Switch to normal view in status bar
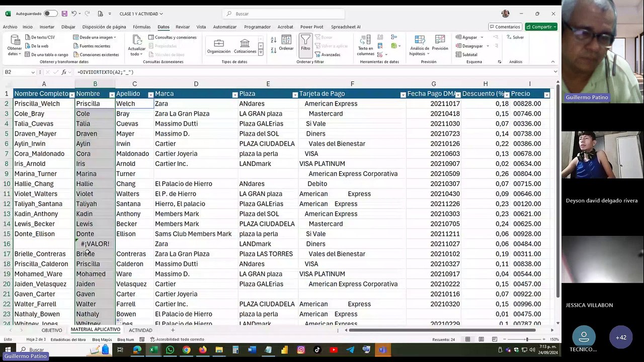This screenshot has width=644, height=362. [x=467, y=339]
